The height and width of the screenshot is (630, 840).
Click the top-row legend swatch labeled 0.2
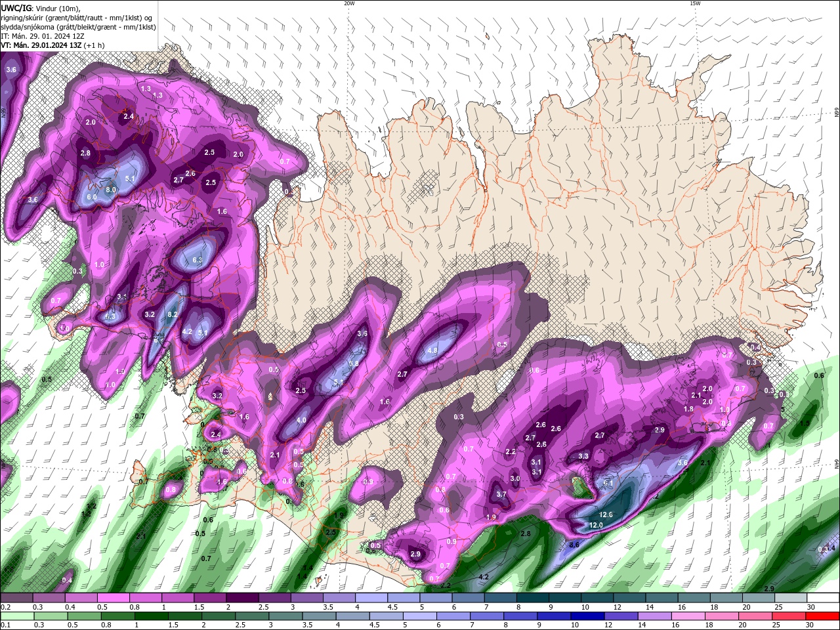16,598
